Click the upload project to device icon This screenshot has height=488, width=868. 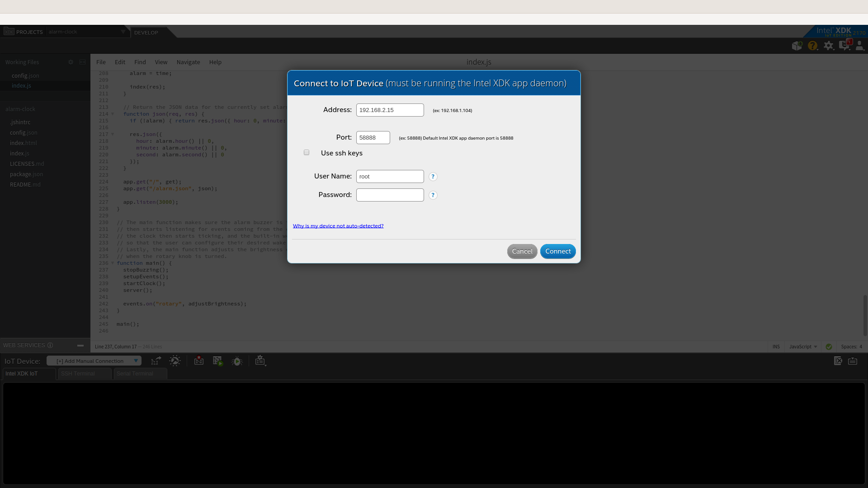coord(156,361)
